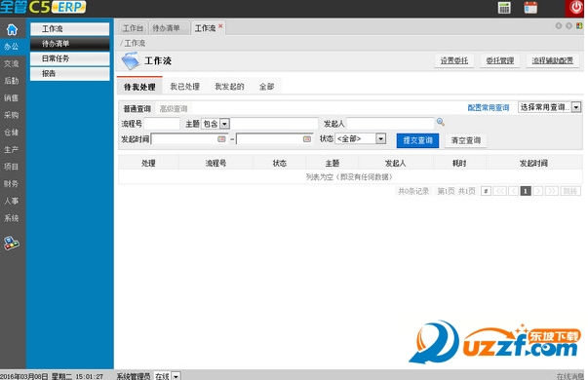Select 日常任务 in the left menu
Viewport: 588px width, 380px height.
[x=70, y=58]
